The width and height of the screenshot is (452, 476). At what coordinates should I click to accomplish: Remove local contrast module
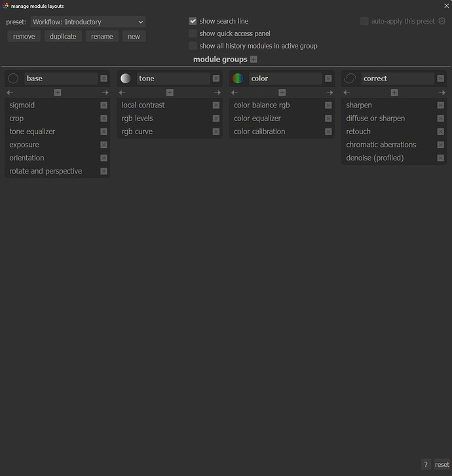click(x=216, y=105)
